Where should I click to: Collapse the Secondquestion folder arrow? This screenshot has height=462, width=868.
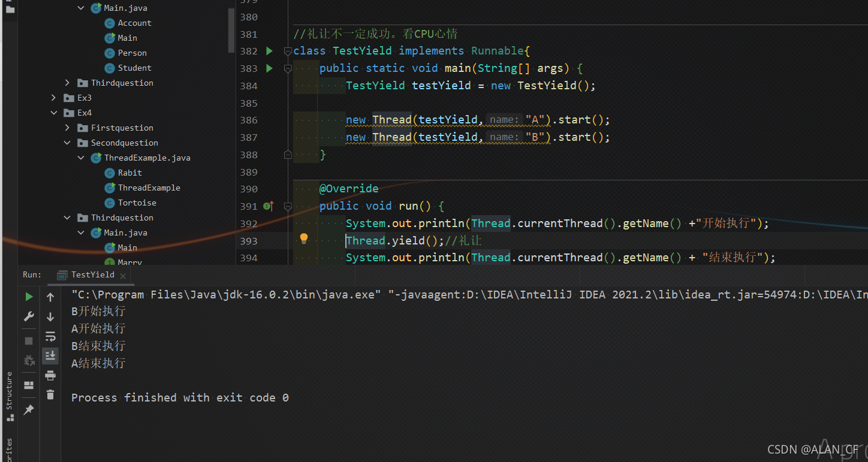[x=68, y=143]
